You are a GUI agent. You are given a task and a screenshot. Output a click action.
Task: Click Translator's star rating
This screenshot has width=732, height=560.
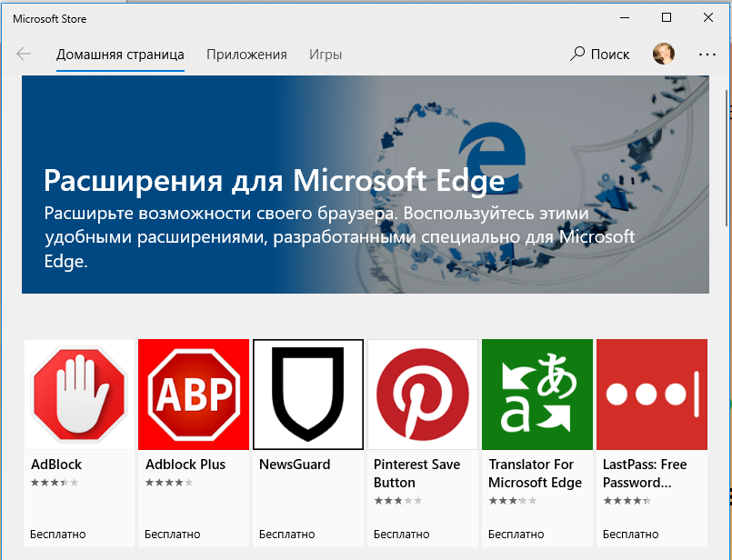(x=513, y=501)
